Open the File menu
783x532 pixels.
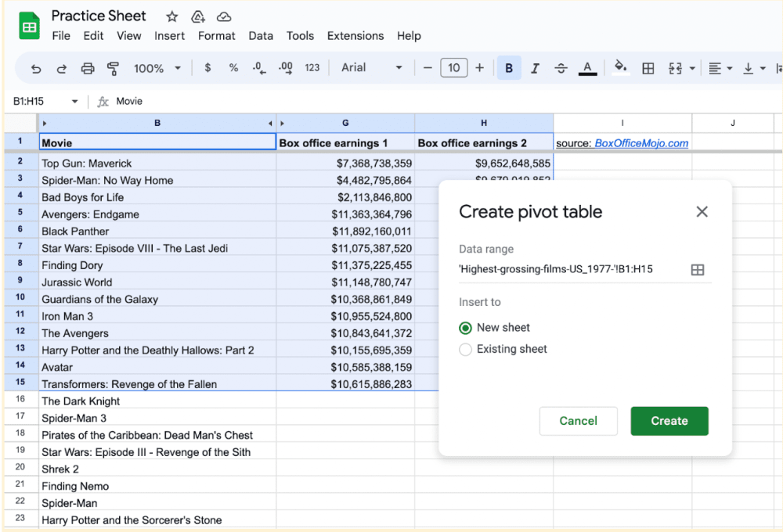click(61, 36)
